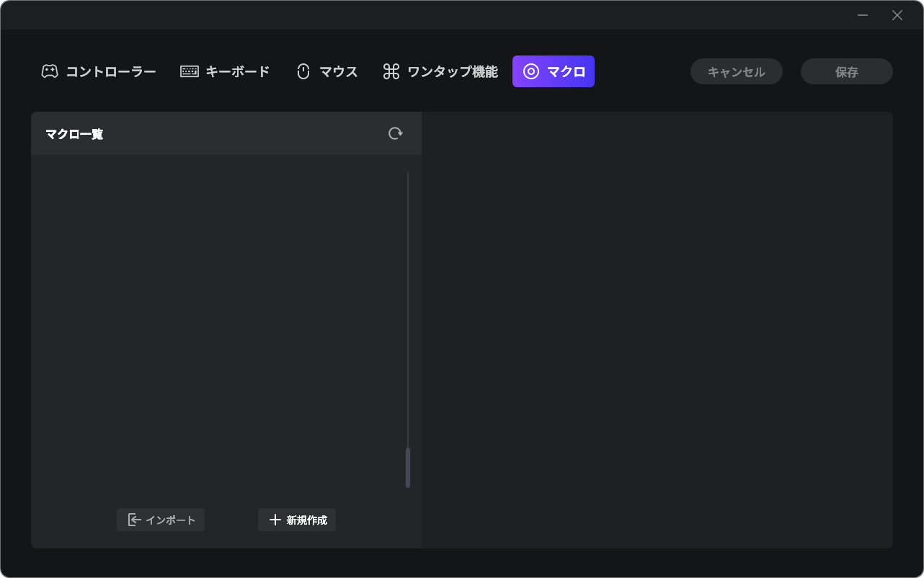This screenshot has width=924, height=578.
Task: Select the マウス tab label
Action: [339, 71]
